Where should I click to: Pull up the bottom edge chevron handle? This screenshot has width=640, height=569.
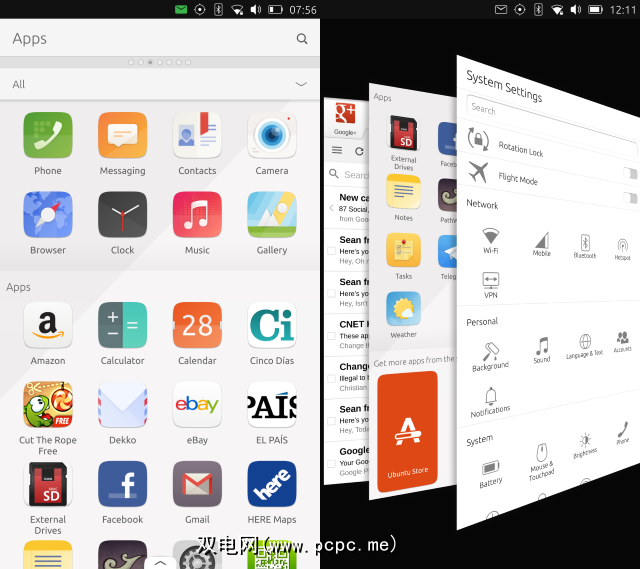point(160,562)
